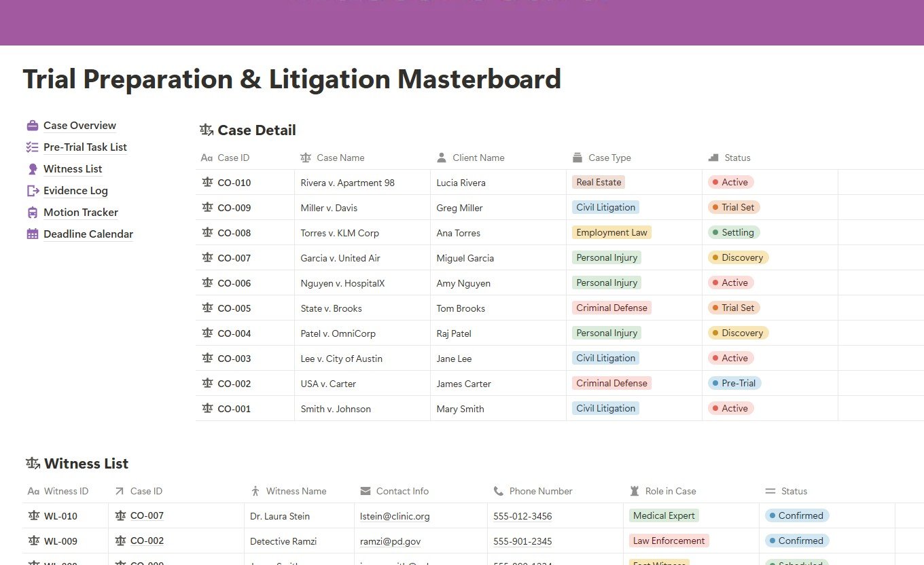The image size is (924, 565).
Task: Select the Real Estate tag for Rivera v. Apartment 98
Action: (x=599, y=182)
